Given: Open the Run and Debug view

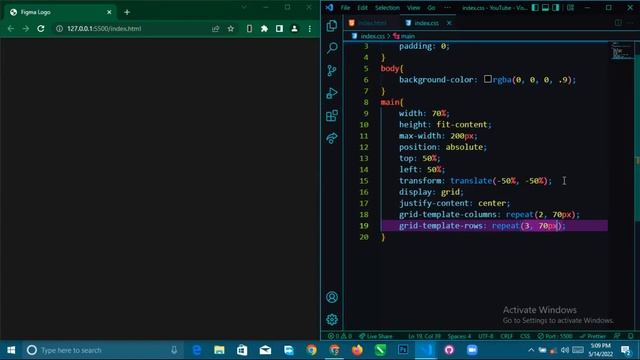Looking at the screenshot, I should tap(332, 93).
